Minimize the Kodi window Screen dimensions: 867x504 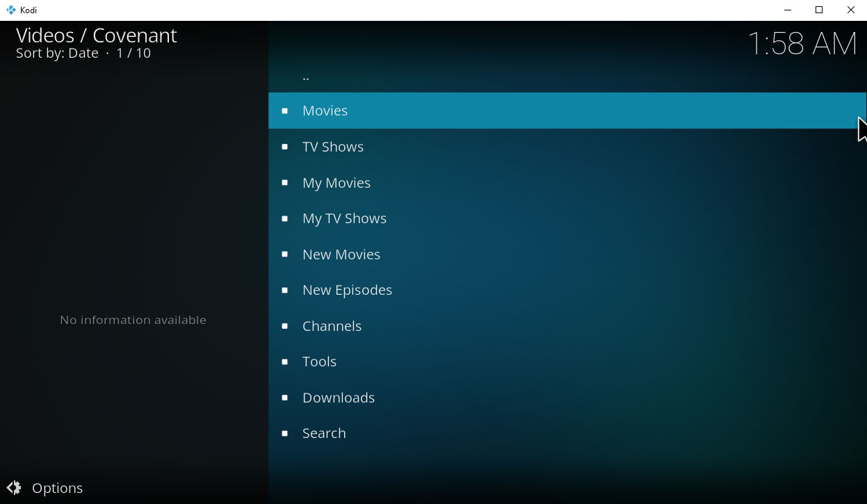pyautogui.click(x=787, y=10)
